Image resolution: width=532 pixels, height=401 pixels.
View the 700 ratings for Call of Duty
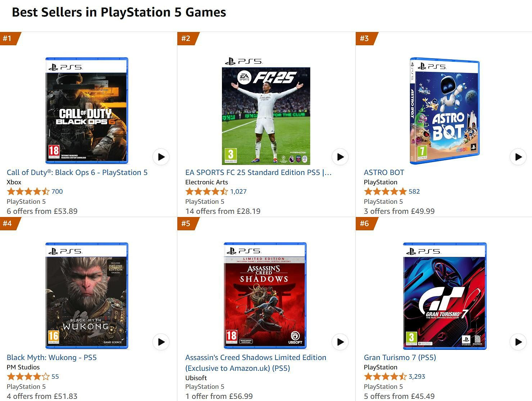pyautogui.click(x=57, y=192)
